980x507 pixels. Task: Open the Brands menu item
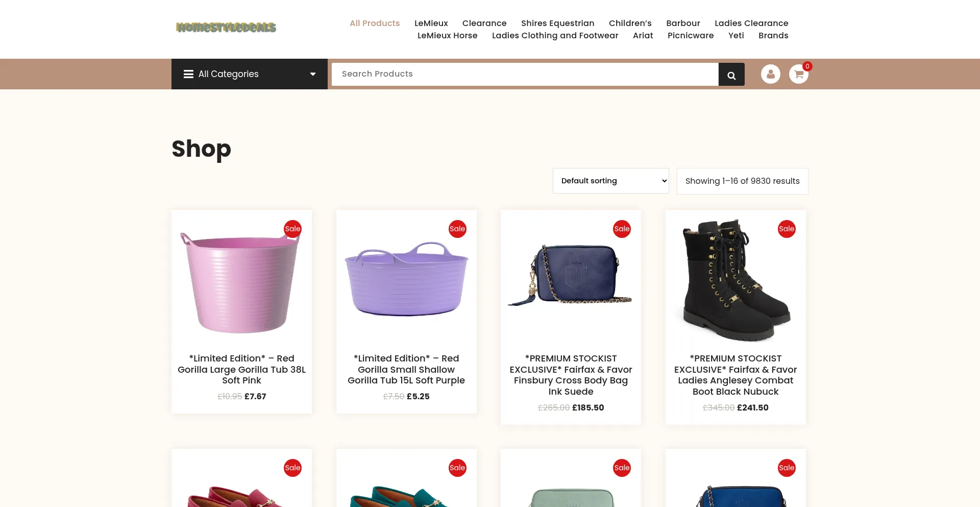(773, 35)
